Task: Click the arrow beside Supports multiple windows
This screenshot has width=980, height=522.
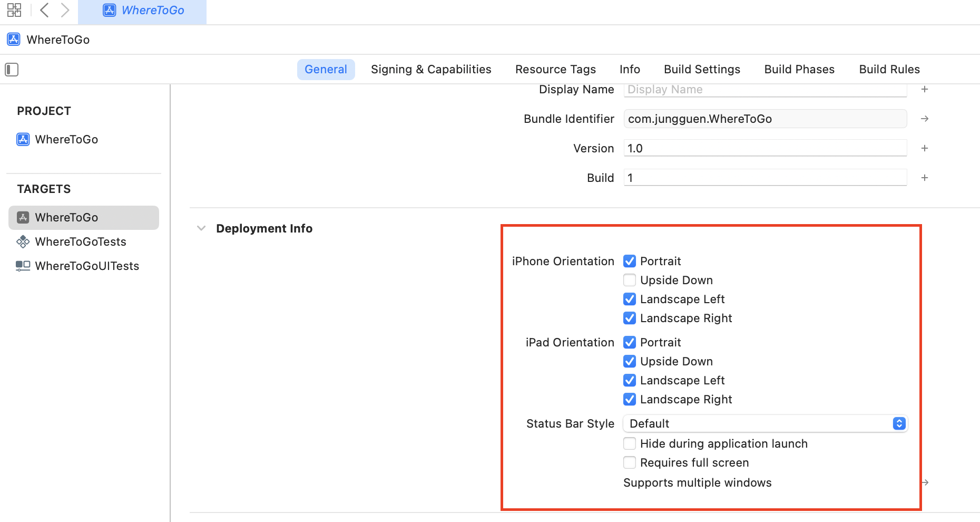Action: (x=925, y=482)
